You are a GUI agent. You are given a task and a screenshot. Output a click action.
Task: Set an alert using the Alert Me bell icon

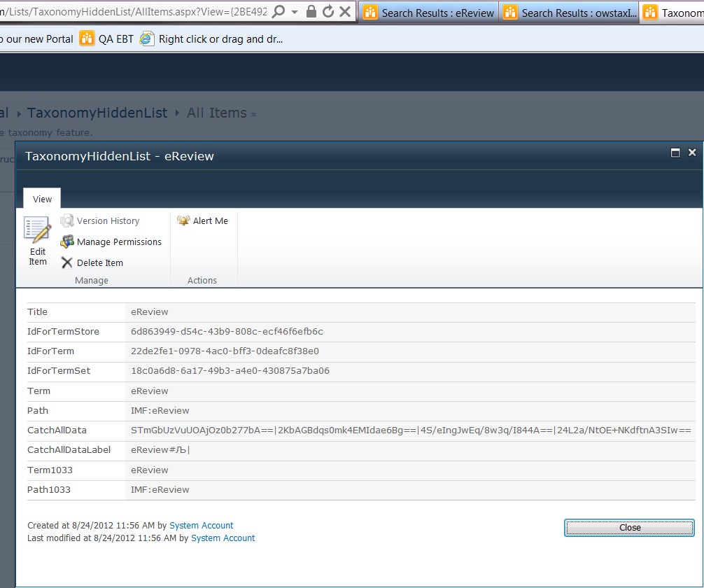[183, 220]
